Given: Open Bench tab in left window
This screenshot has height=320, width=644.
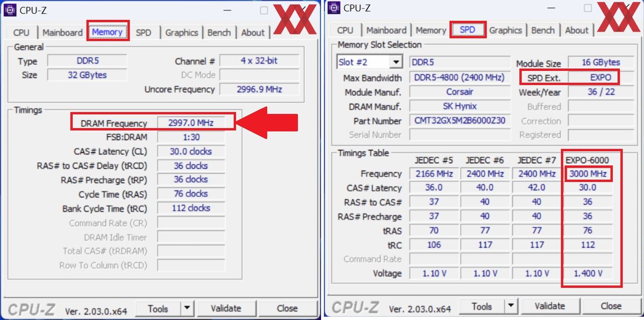Looking at the screenshot, I should coord(219,33).
